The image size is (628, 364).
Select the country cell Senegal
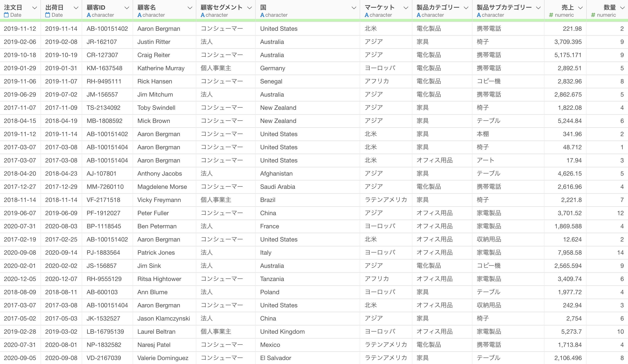pyautogui.click(x=271, y=81)
